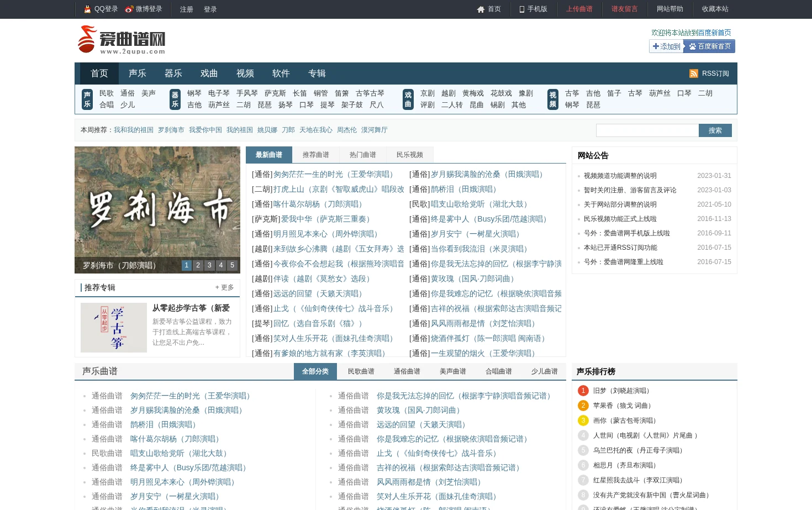Click recommended 我和我的祖国 link
This screenshot has height=510, width=812.
tap(134, 130)
